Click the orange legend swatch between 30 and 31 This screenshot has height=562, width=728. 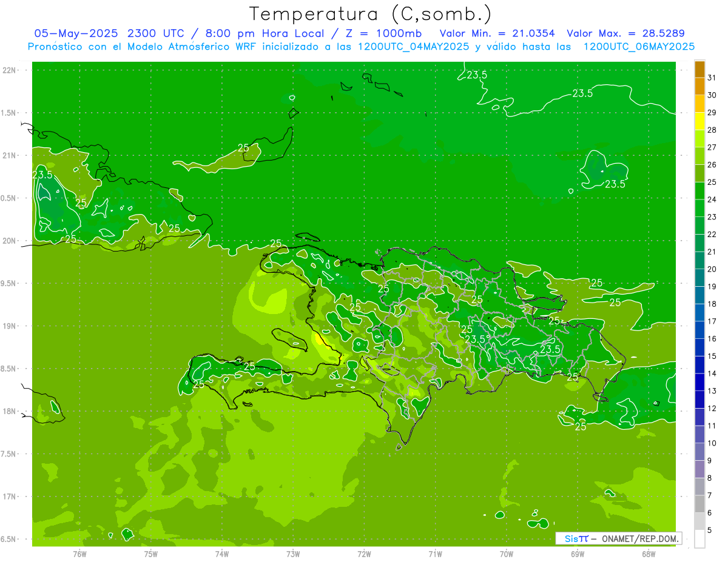(699, 86)
